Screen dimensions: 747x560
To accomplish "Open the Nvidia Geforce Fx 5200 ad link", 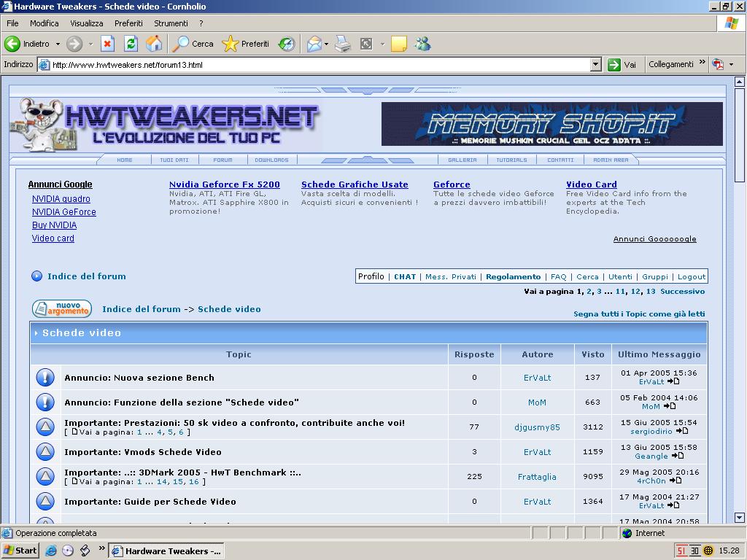I will pyautogui.click(x=225, y=184).
